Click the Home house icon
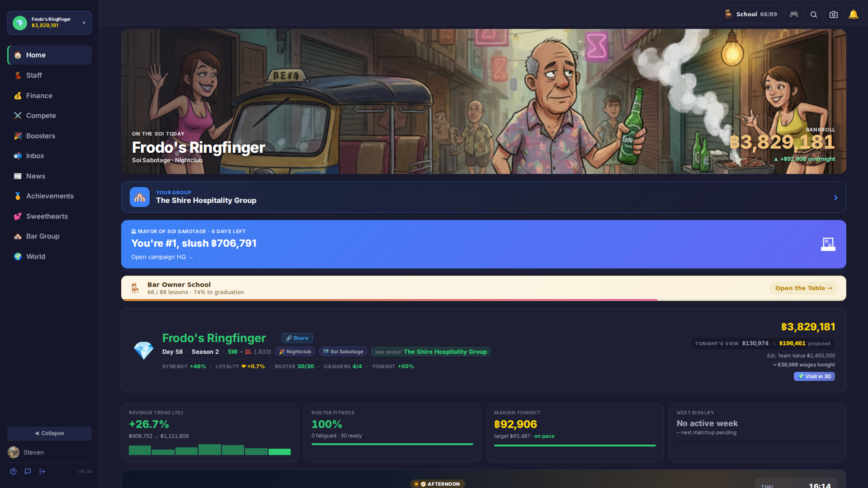 tap(18, 55)
